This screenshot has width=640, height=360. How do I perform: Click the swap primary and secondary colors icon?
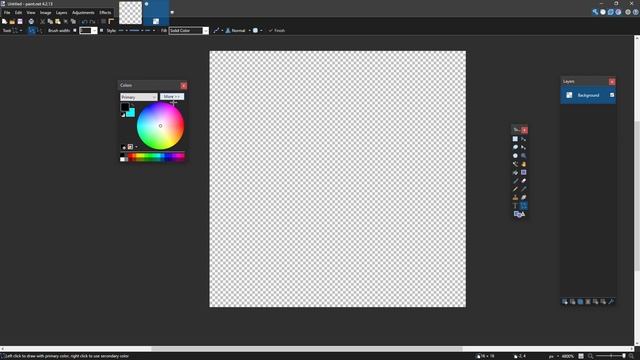[x=133, y=105]
